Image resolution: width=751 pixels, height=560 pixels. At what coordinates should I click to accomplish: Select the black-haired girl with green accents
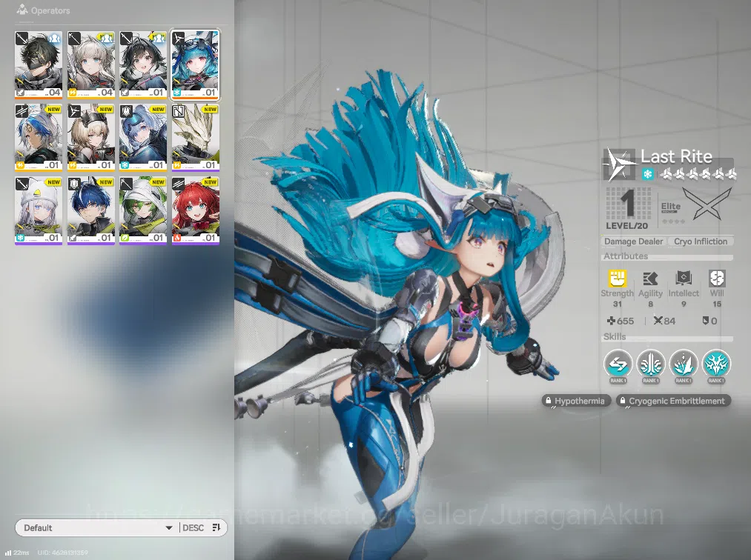tap(143, 64)
